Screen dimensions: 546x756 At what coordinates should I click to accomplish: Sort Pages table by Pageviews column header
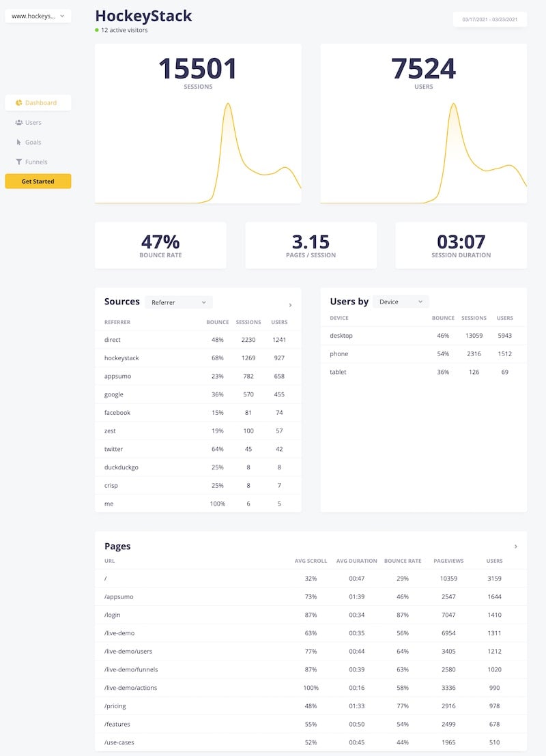448,561
